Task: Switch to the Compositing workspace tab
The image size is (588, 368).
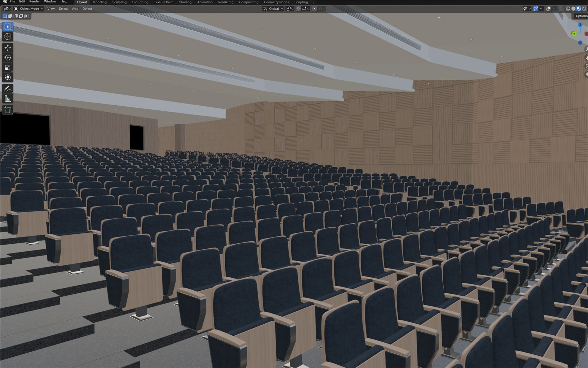Action: point(248,2)
